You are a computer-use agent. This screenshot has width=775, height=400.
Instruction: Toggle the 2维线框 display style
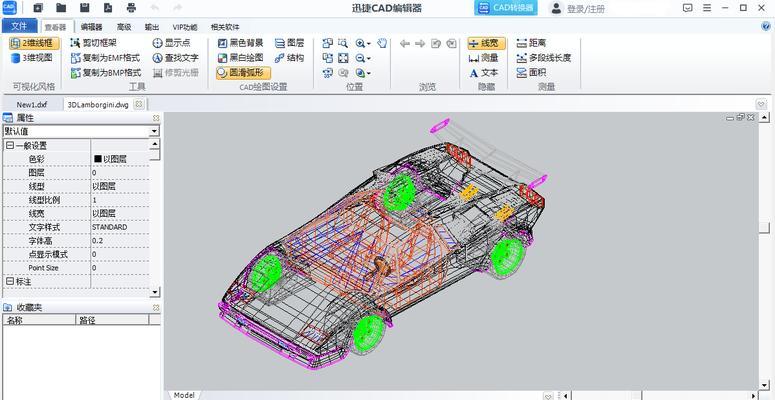(x=35, y=44)
